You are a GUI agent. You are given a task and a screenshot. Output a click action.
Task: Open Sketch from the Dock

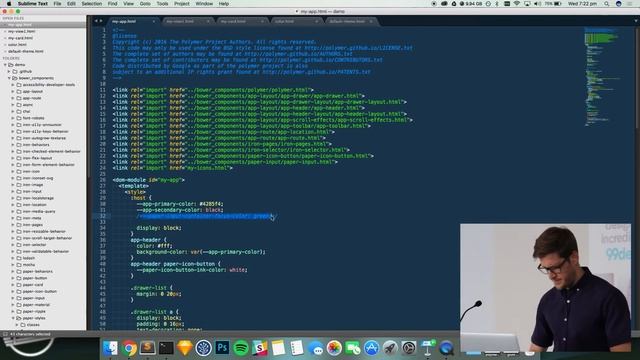click(x=184, y=348)
